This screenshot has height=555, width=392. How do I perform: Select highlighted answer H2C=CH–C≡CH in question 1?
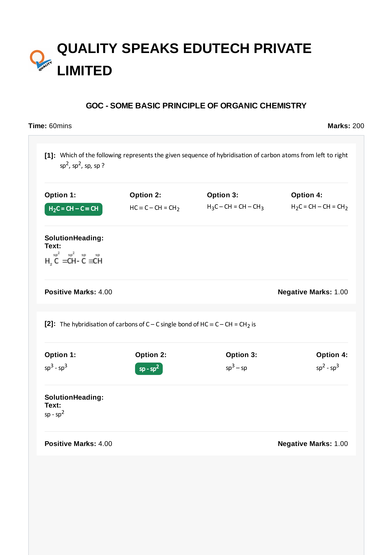73,209
